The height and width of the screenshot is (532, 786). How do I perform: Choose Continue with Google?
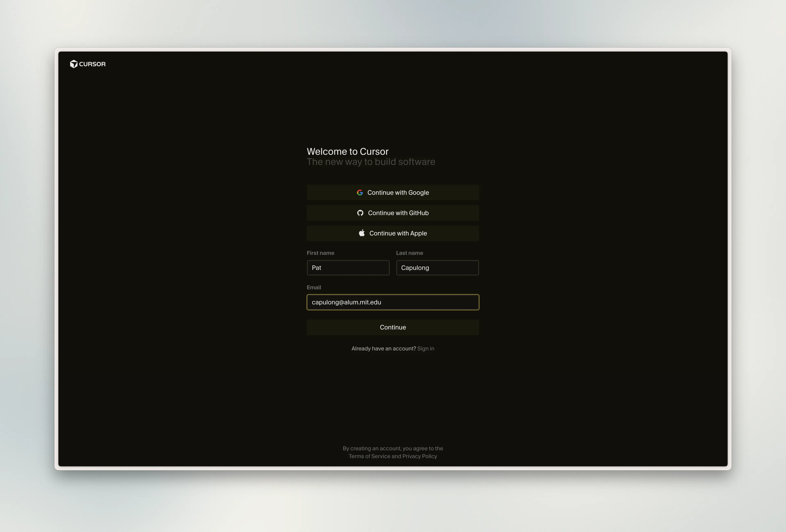(393, 192)
